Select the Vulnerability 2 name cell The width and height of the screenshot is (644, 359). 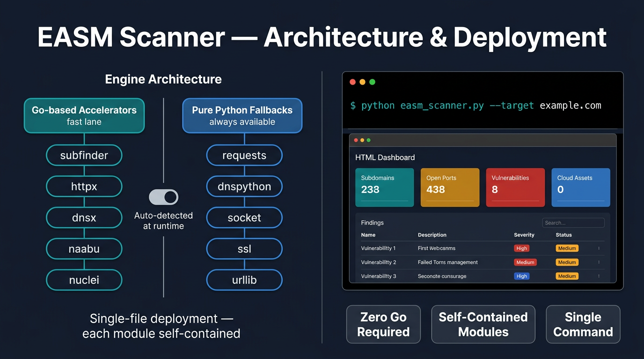379,262
